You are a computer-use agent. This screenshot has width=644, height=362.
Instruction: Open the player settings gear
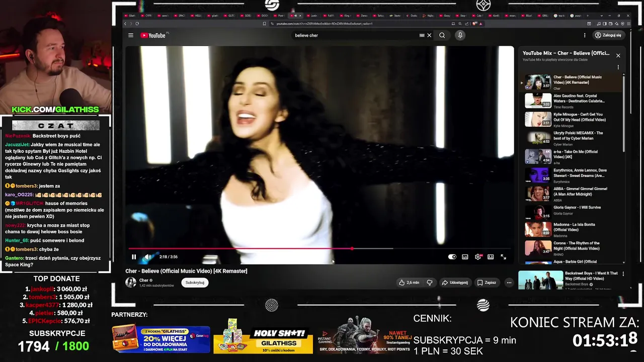[478, 257]
